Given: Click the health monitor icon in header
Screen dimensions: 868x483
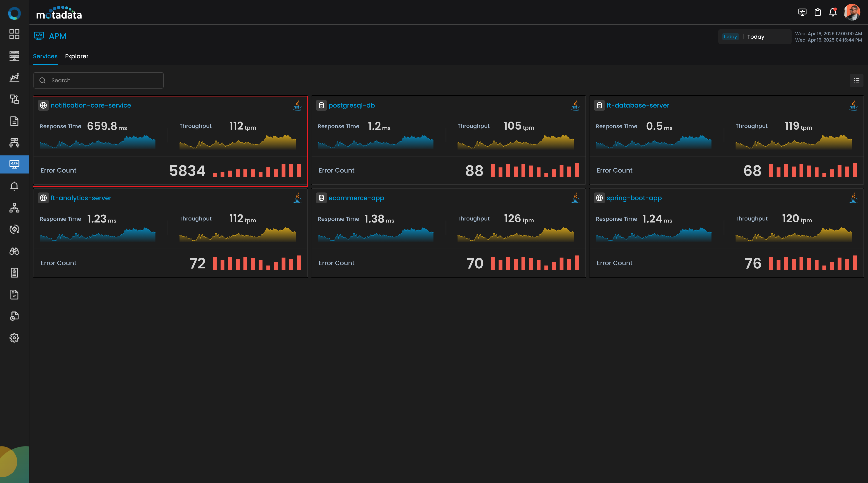Looking at the screenshot, I should point(802,12).
